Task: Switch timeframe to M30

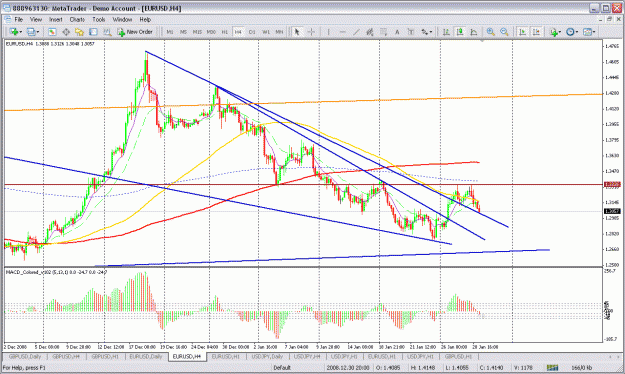Action: 211,32
